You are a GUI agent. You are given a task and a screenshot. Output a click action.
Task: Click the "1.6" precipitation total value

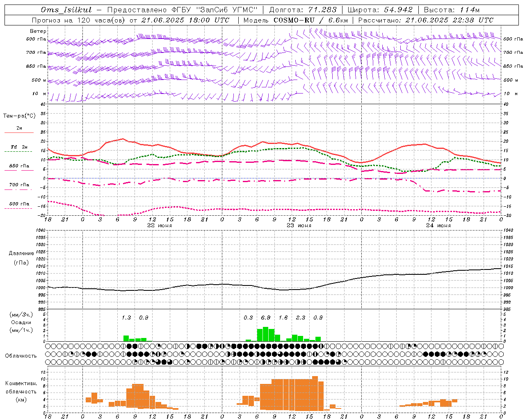(x=283, y=317)
